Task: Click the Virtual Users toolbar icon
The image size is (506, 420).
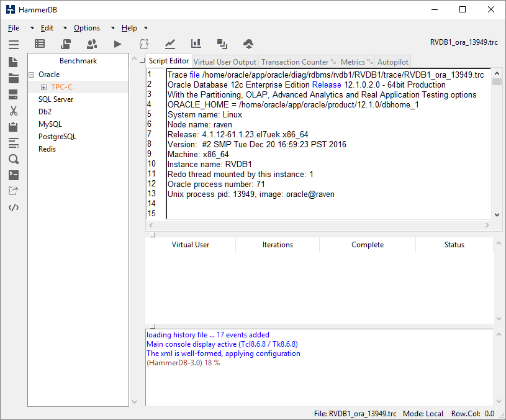Action: click(92, 44)
